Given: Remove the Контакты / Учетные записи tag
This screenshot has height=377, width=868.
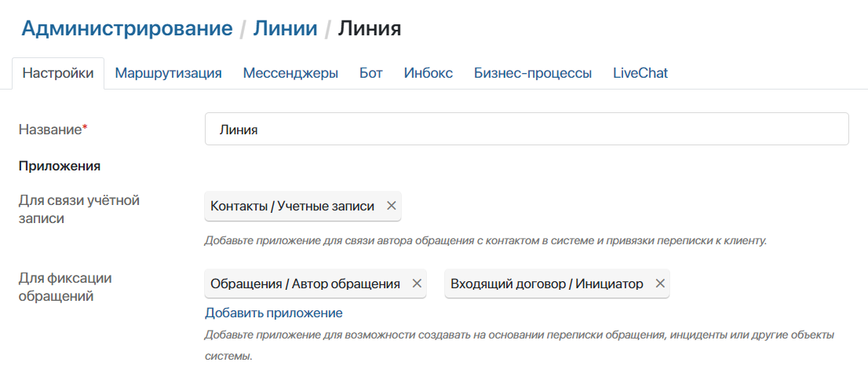Looking at the screenshot, I should (x=391, y=206).
